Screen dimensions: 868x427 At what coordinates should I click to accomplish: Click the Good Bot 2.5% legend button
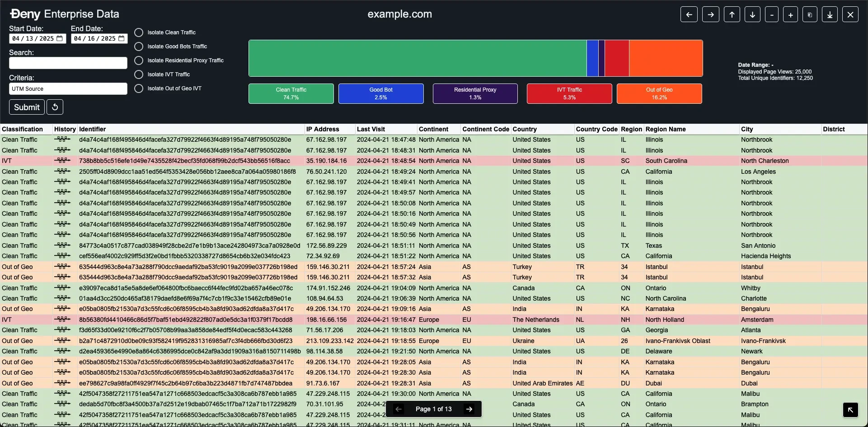[x=381, y=93]
